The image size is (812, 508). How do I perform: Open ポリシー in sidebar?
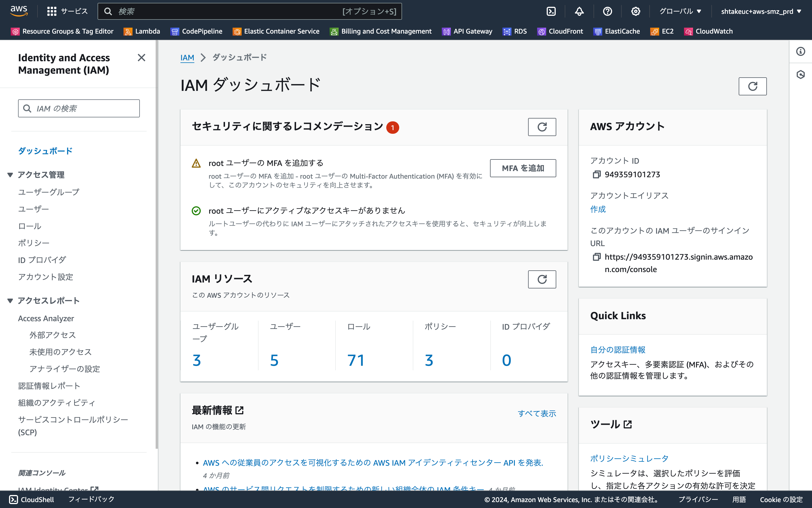pos(34,243)
